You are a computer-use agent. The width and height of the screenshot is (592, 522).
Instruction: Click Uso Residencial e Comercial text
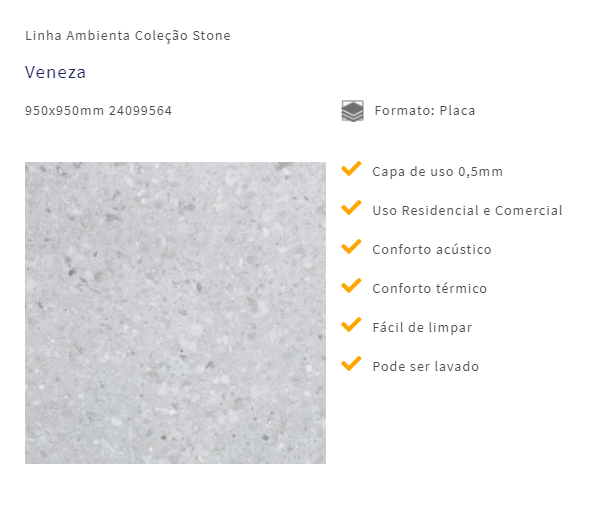pyautogui.click(x=467, y=211)
